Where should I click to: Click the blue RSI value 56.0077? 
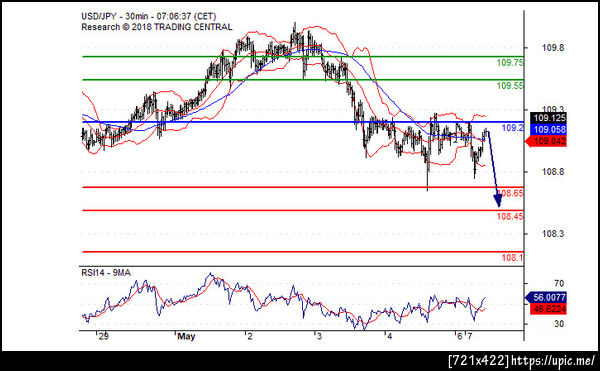click(547, 298)
